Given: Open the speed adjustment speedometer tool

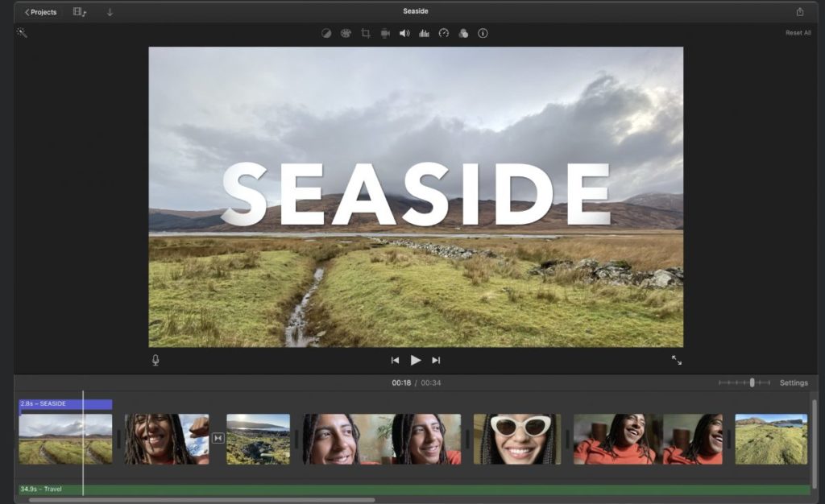Looking at the screenshot, I should point(443,33).
